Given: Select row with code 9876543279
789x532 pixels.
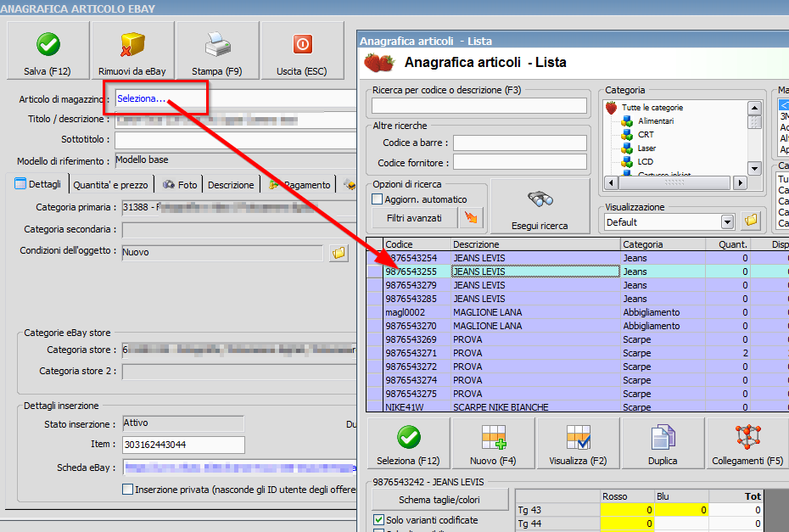Looking at the screenshot, I should (x=577, y=285).
